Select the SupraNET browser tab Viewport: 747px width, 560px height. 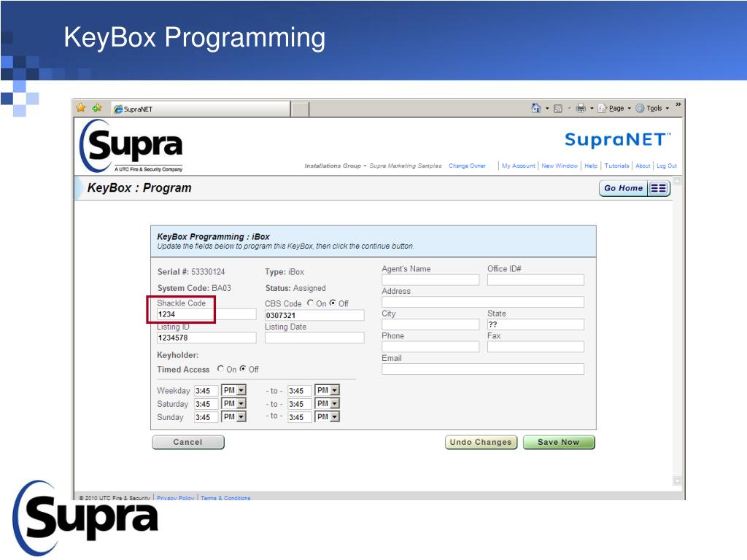[201, 109]
